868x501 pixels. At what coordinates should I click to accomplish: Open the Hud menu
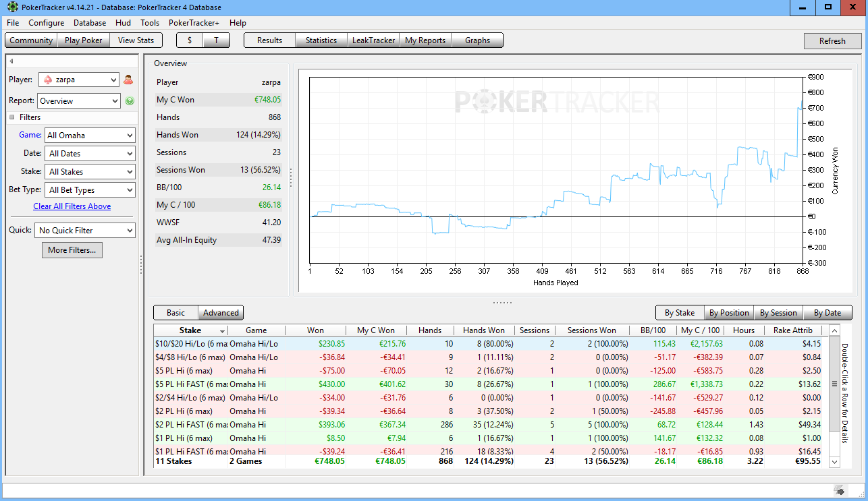point(123,23)
